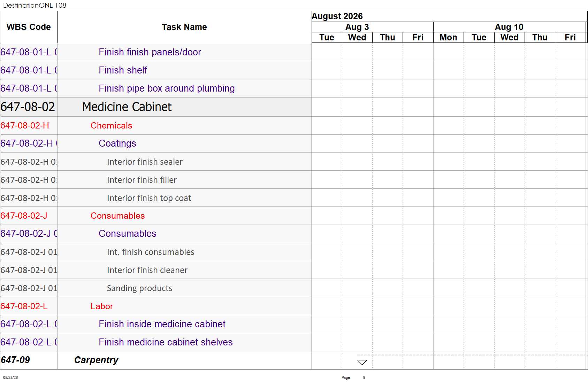Select Interior finish cleaner task
The image size is (588, 382).
coord(147,270)
